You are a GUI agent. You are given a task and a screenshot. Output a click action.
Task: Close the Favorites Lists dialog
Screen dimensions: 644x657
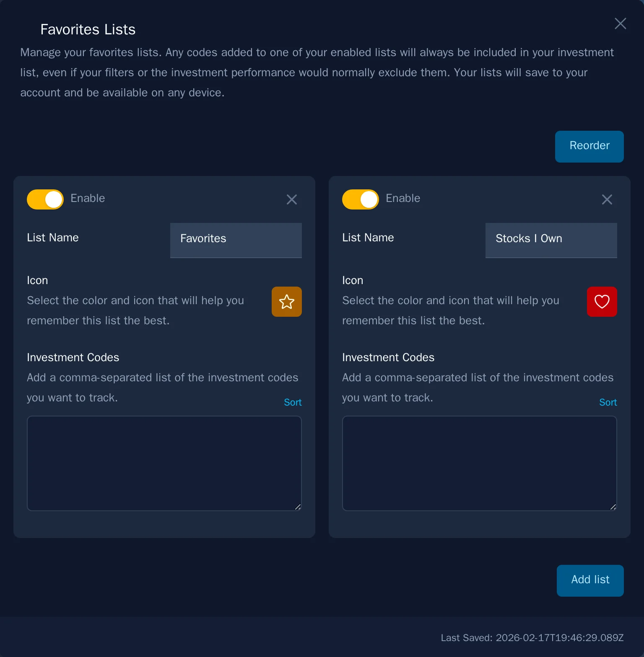pyautogui.click(x=620, y=23)
